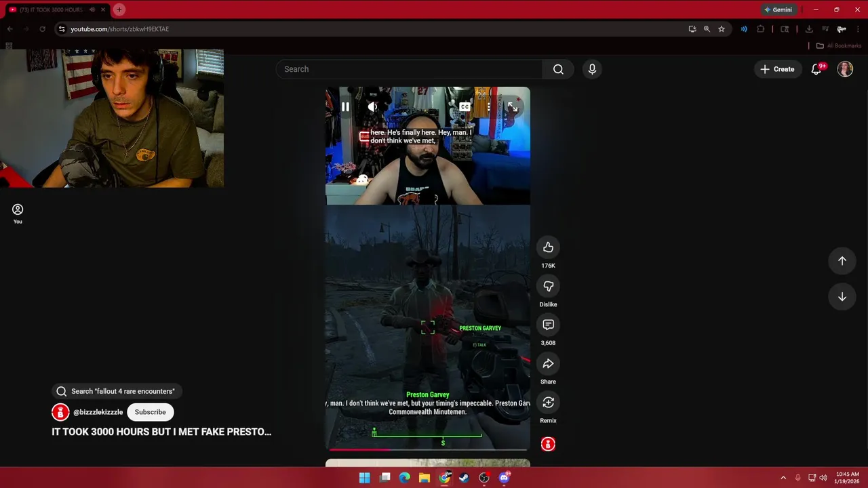Open File Explorer from taskbar
Viewport: 868px width, 488px height.
424,478
